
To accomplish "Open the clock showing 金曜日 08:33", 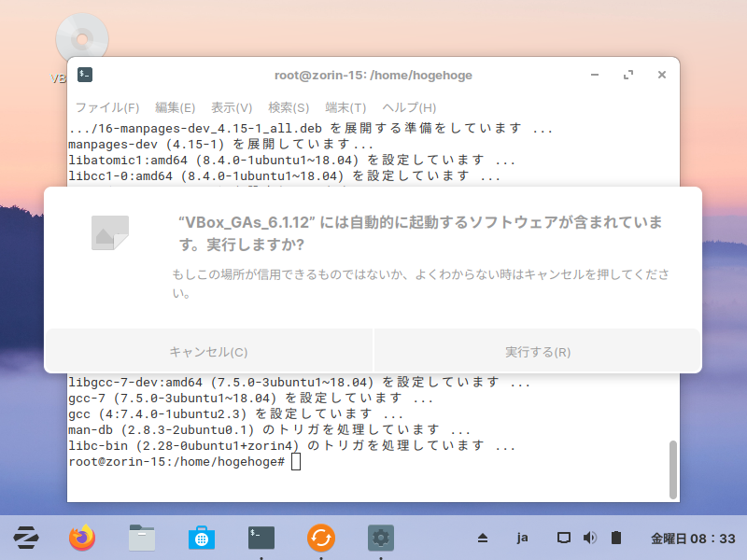I will [x=693, y=539].
